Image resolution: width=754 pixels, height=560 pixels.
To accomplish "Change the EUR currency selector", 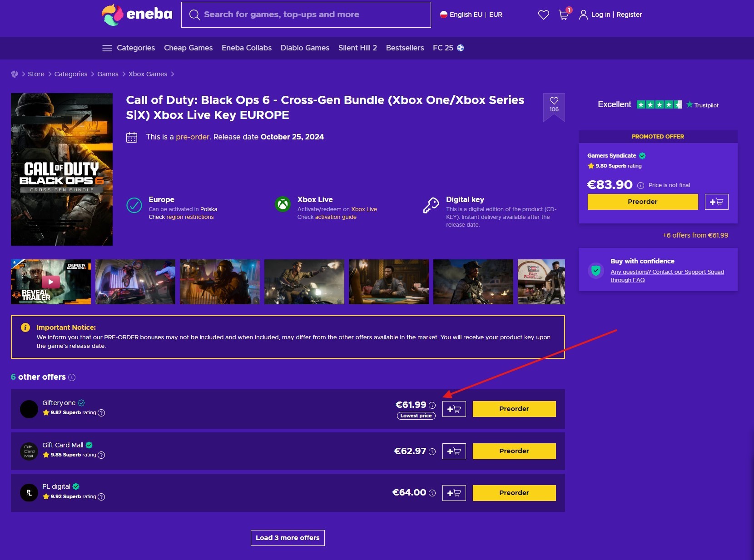I will click(x=496, y=15).
